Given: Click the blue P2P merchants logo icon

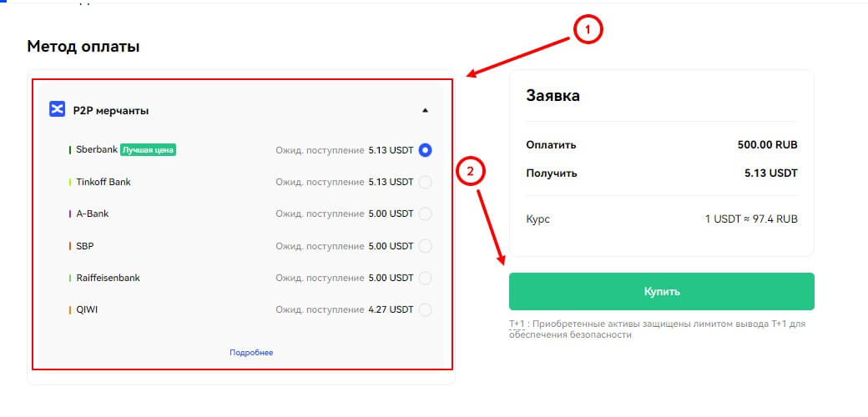Looking at the screenshot, I should (57, 110).
